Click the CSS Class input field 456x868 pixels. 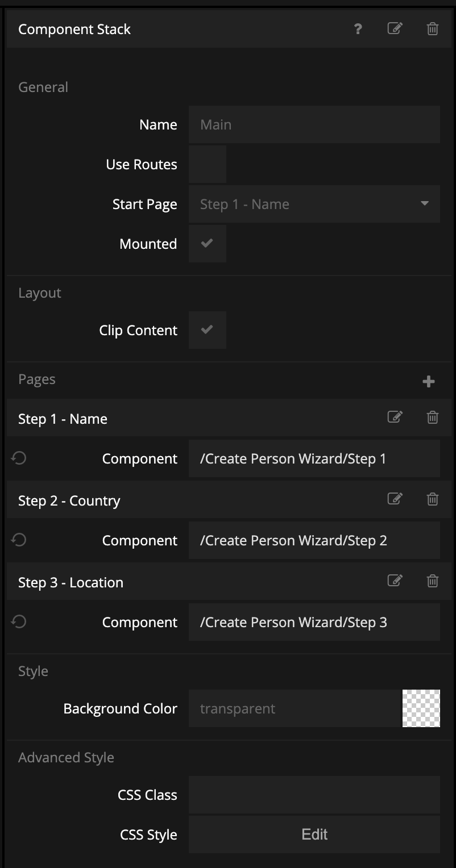click(314, 795)
